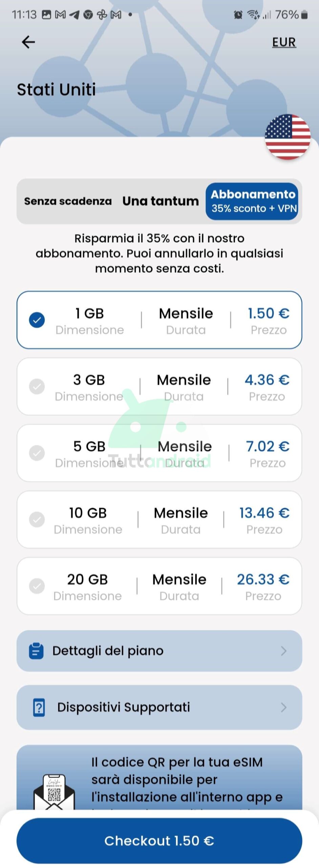This screenshot has width=319, height=868.
Task: Tap the supported devices question-mark icon
Action: (x=39, y=707)
